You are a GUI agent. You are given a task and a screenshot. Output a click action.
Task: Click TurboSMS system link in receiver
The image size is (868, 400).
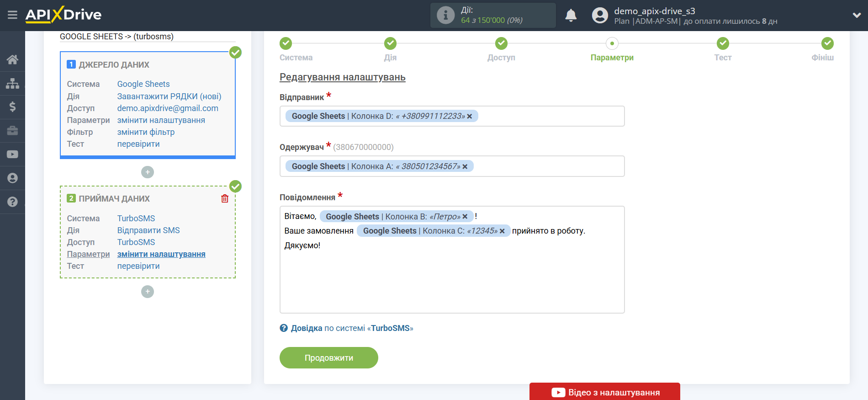[136, 219]
